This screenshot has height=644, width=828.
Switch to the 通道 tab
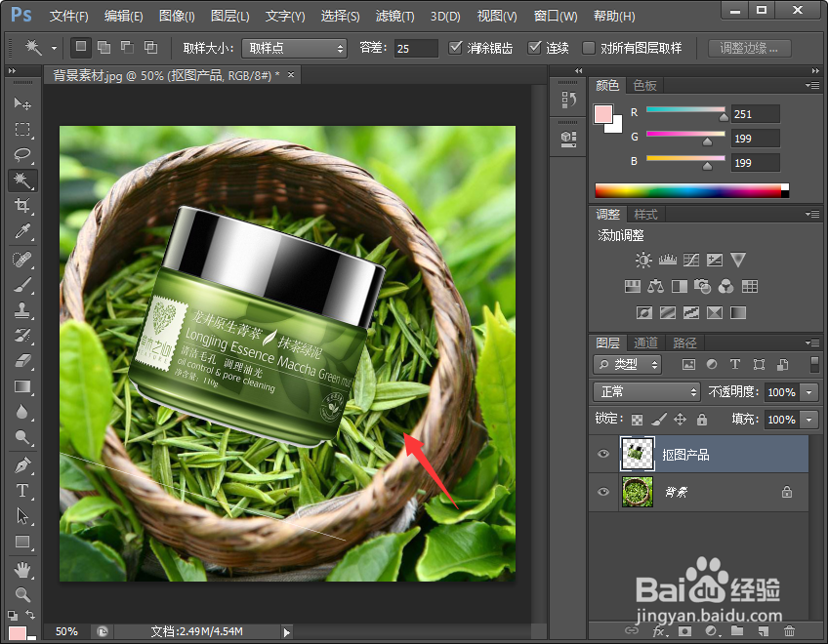point(645,343)
